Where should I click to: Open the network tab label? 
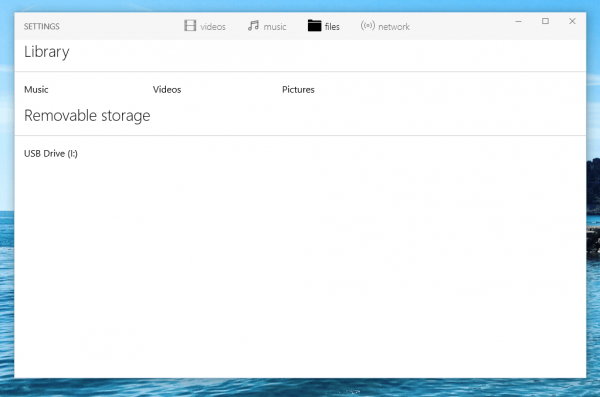[394, 26]
